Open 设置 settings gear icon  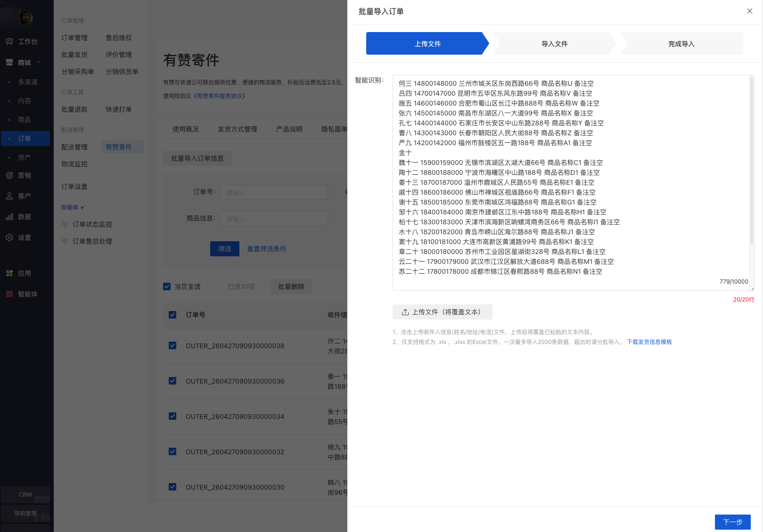coord(9,237)
